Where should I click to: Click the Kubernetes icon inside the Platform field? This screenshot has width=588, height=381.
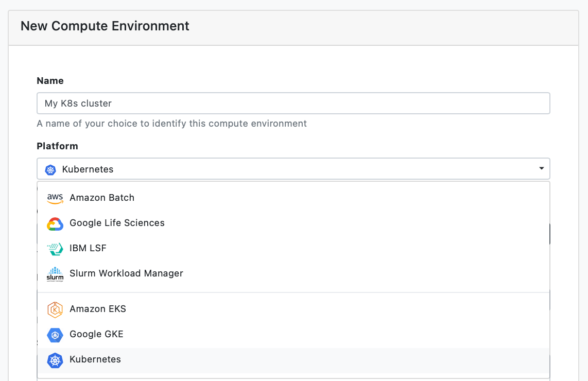(50, 169)
